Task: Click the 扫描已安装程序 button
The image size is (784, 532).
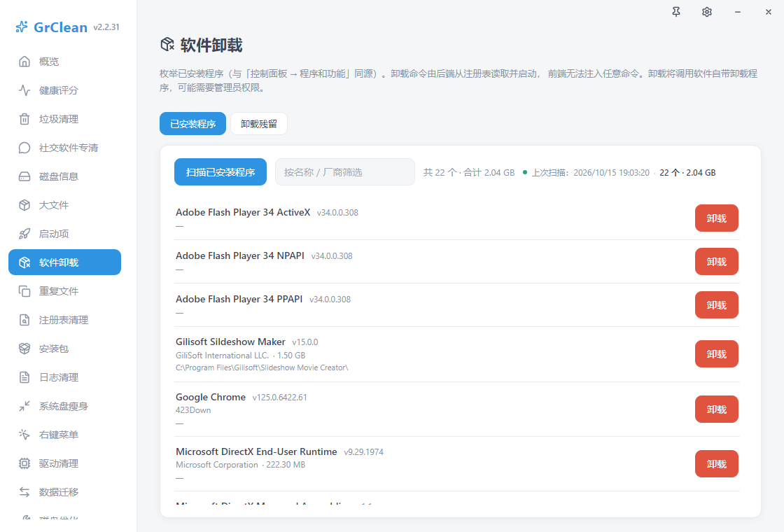Action: (x=220, y=172)
